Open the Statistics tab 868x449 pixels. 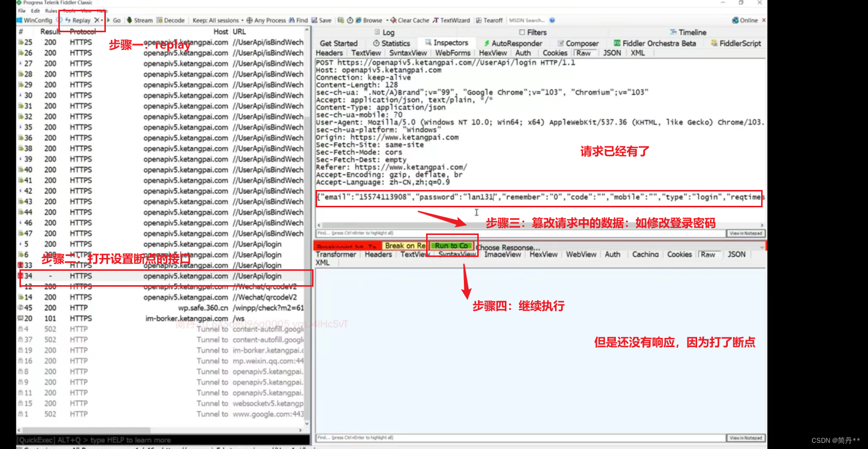tap(391, 44)
